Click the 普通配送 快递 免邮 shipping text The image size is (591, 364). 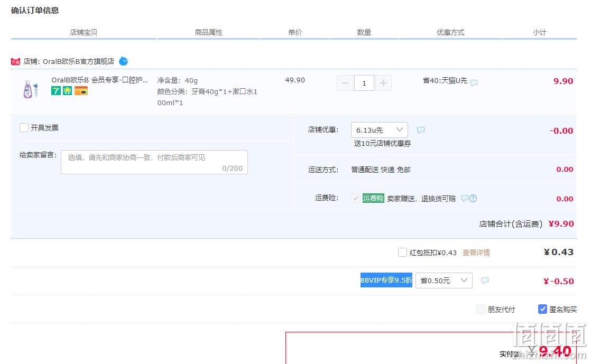[381, 170]
